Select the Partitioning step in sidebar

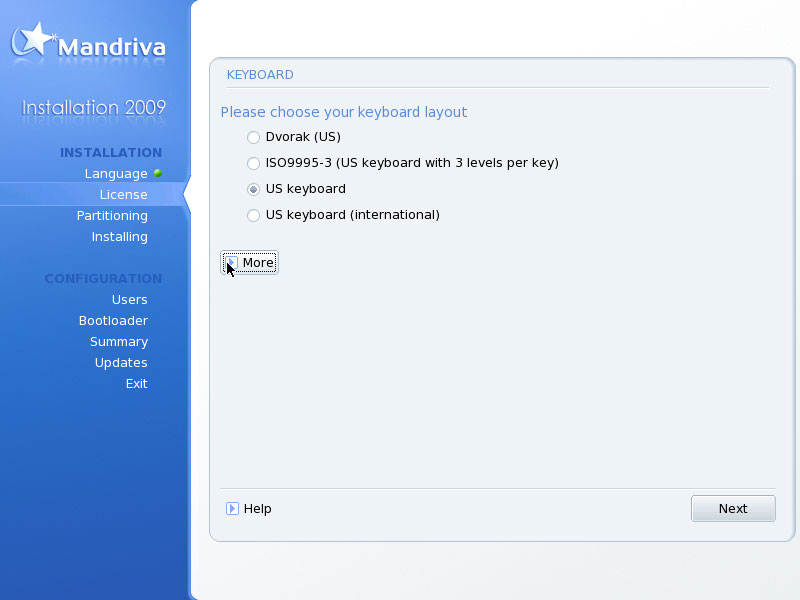pos(112,216)
